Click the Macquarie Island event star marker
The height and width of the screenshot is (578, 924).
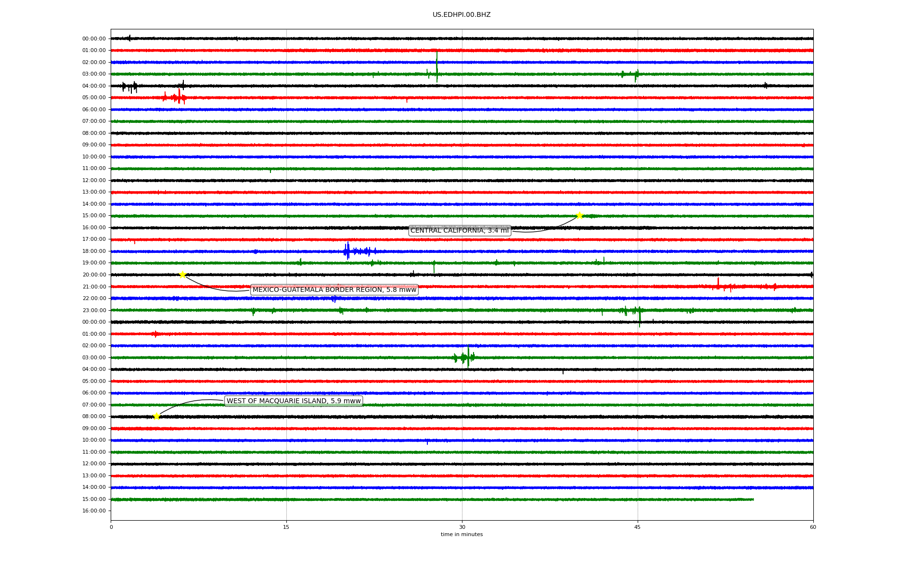(156, 417)
